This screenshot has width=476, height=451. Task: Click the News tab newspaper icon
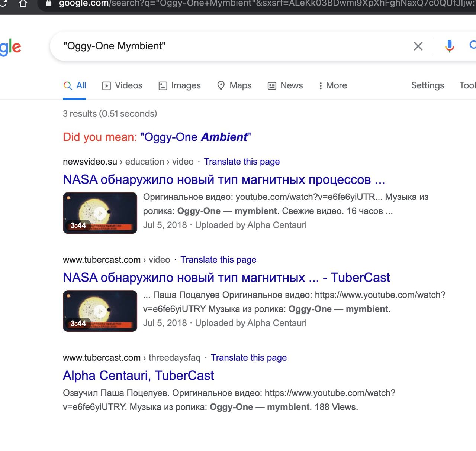pyautogui.click(x=272, y=86)
